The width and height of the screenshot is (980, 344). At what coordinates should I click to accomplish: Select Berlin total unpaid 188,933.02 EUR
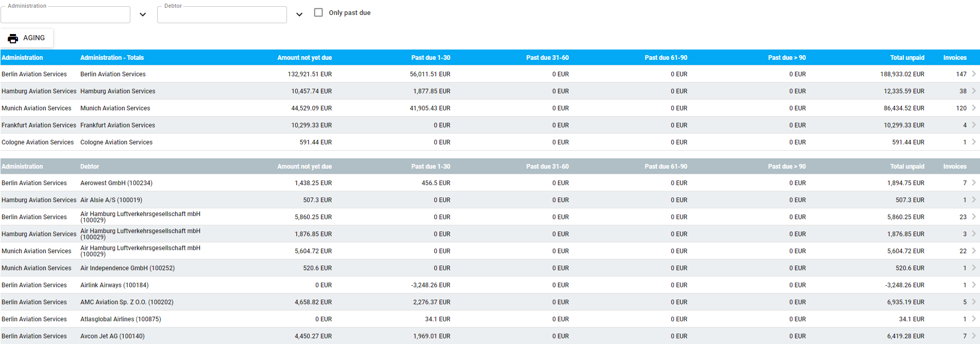[x=902, y=74]
